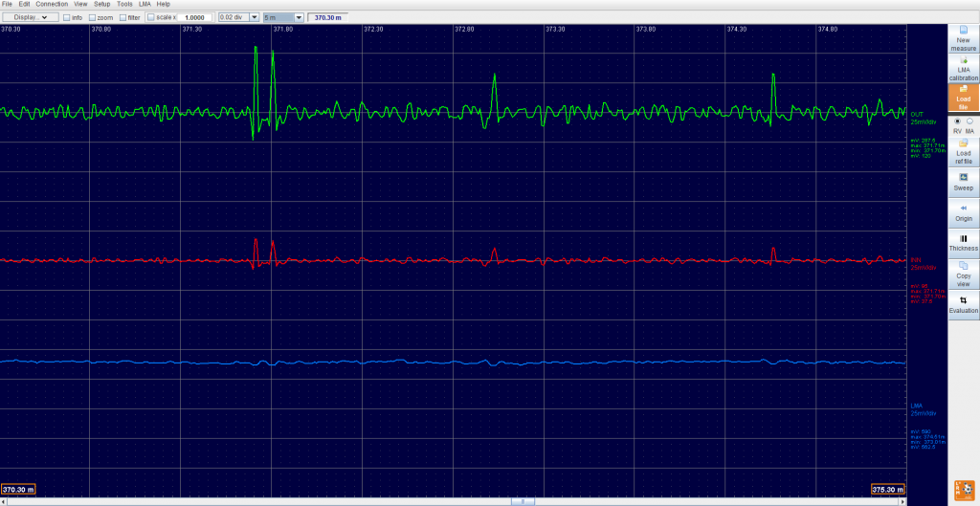Click the scale factor field showing 1.0000
Screen dimensions: 980x506
click(196, 17)
